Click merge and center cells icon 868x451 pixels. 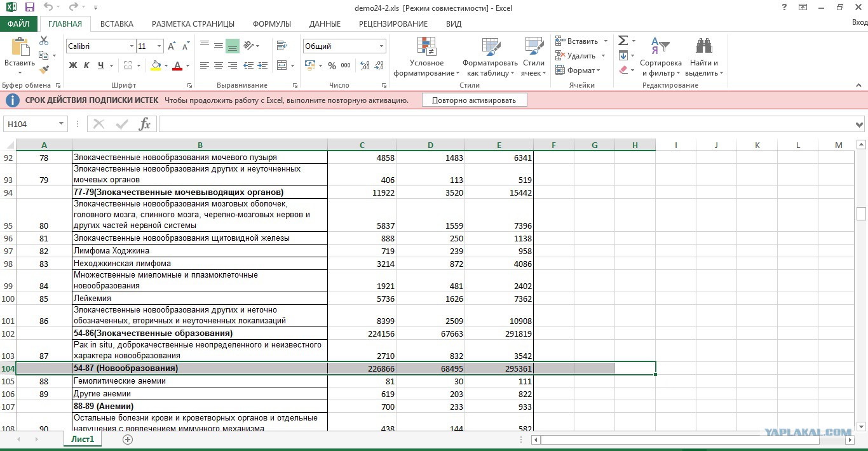pos(281,65)
